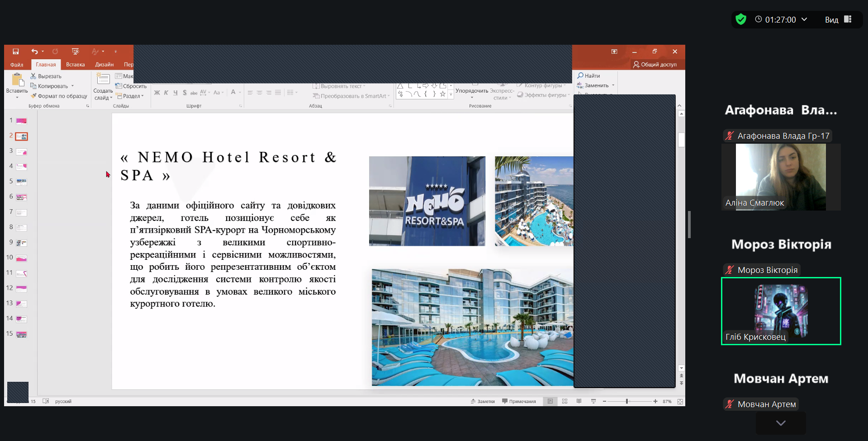Open the Вставка ribbon tab
Screen dimensions: 868x441
coord(75,65)
